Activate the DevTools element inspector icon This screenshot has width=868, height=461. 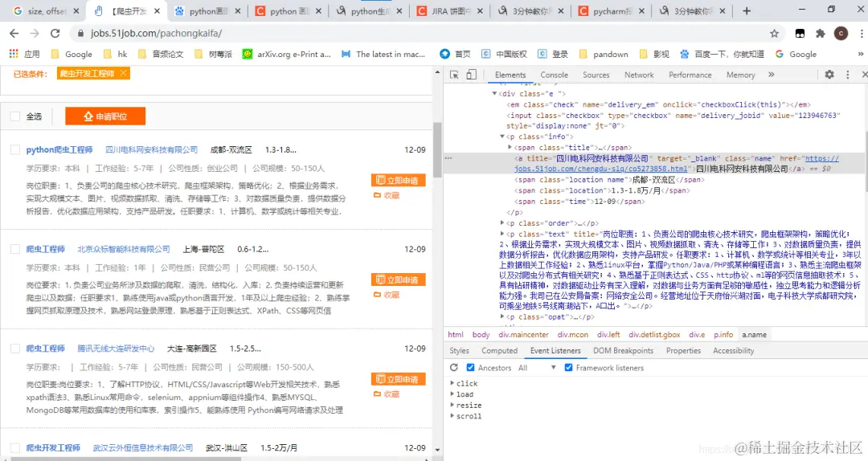[454, 75]
